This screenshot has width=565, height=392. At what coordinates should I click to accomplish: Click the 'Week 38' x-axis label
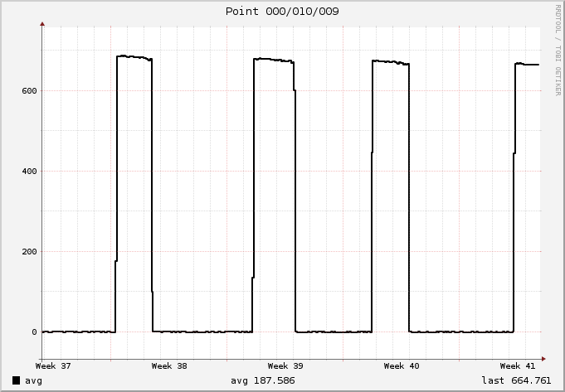point(169,366)
